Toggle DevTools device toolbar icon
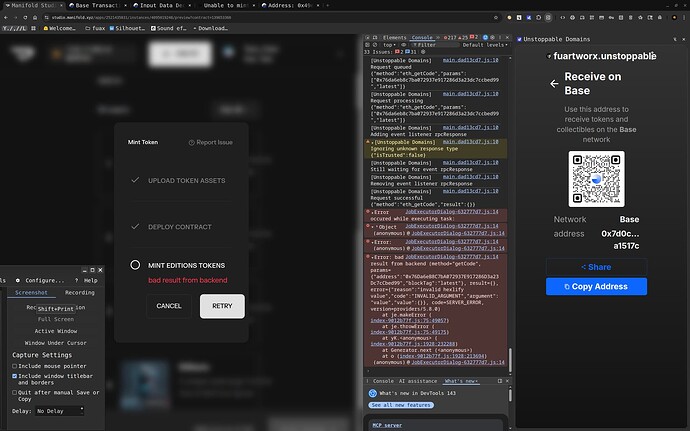The height and width of the screenshot is (431, 690). click(375, 38)
